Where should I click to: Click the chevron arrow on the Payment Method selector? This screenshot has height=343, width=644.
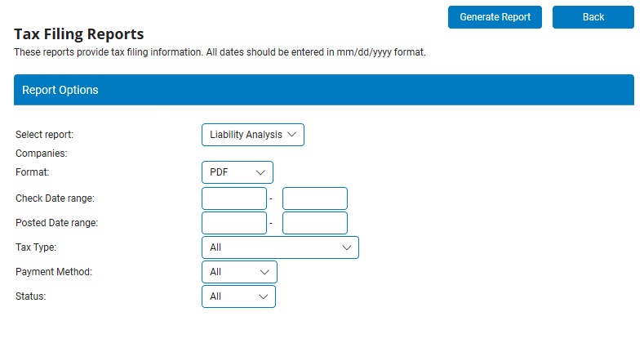click(x=264, y=272)
